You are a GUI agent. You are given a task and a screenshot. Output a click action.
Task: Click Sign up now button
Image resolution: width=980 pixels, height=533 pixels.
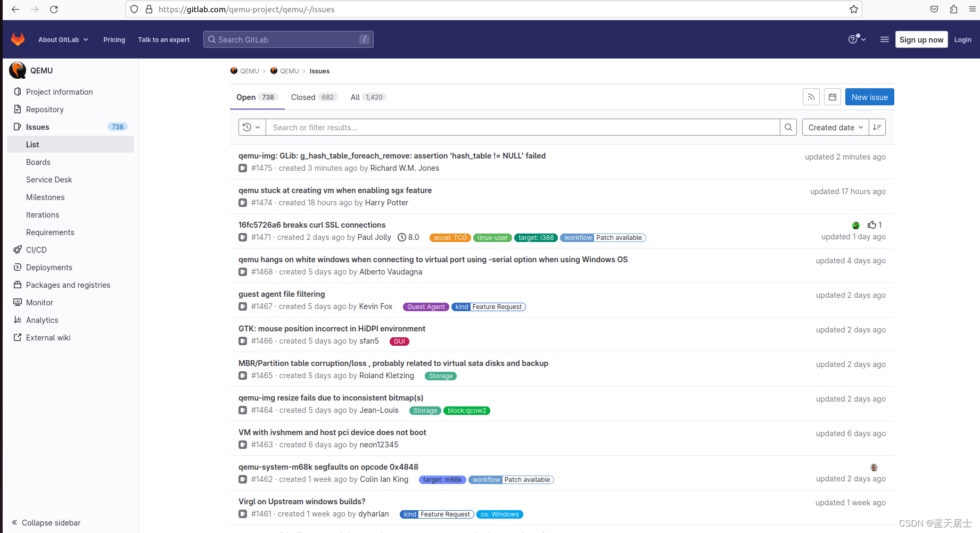921,39
